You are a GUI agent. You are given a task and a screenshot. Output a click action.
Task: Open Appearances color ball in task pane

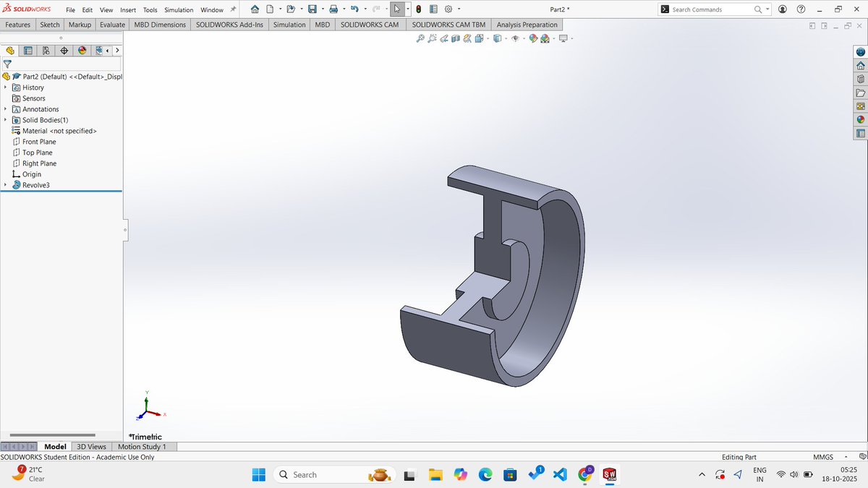click(860, 119)
